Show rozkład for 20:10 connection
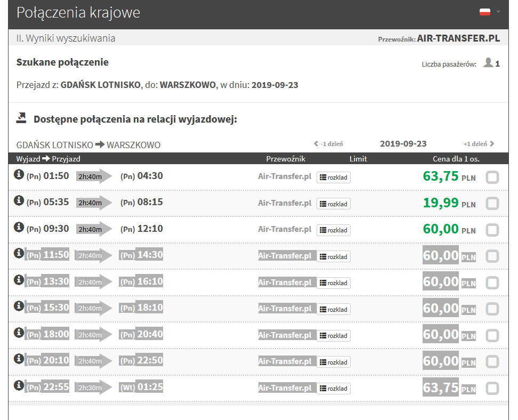 click(x=333, y=362)
